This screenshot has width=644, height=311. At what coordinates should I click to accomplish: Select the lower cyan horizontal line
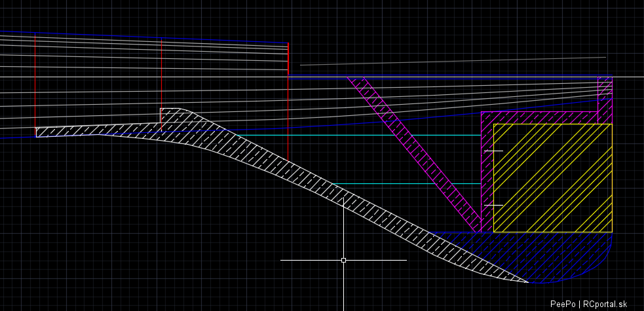407,184
